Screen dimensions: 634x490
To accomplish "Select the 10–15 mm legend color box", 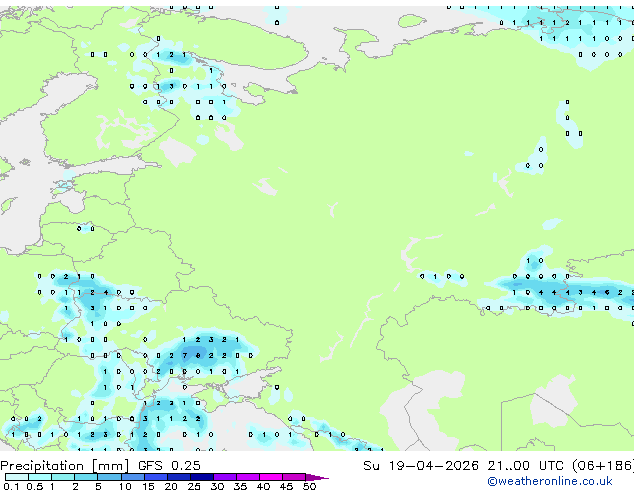I will [132, 477].
